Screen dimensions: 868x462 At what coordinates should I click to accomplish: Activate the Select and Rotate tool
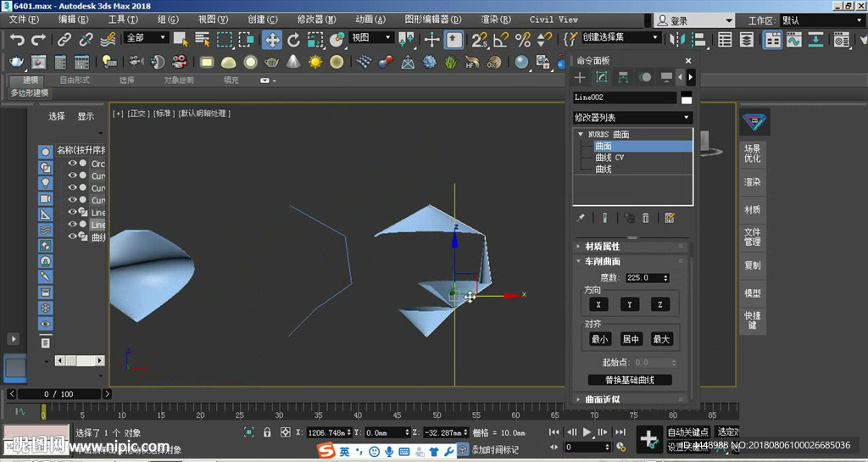click(294, 39)
